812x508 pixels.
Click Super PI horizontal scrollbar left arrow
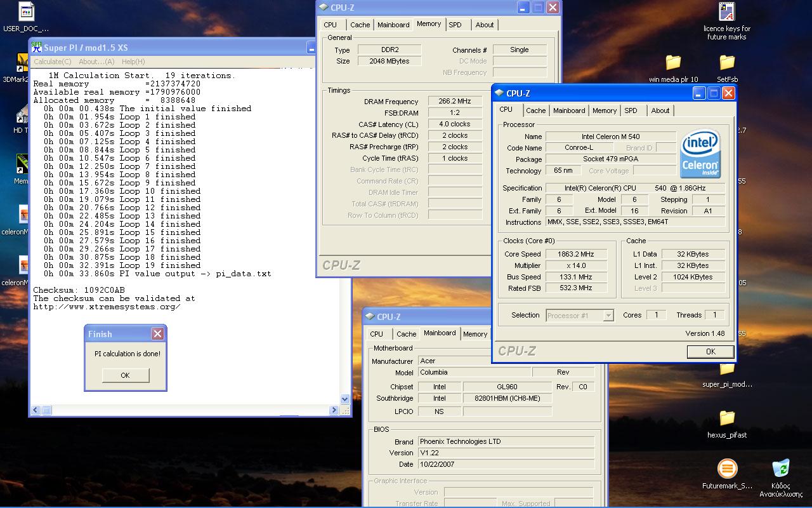(x=36, y=410)
